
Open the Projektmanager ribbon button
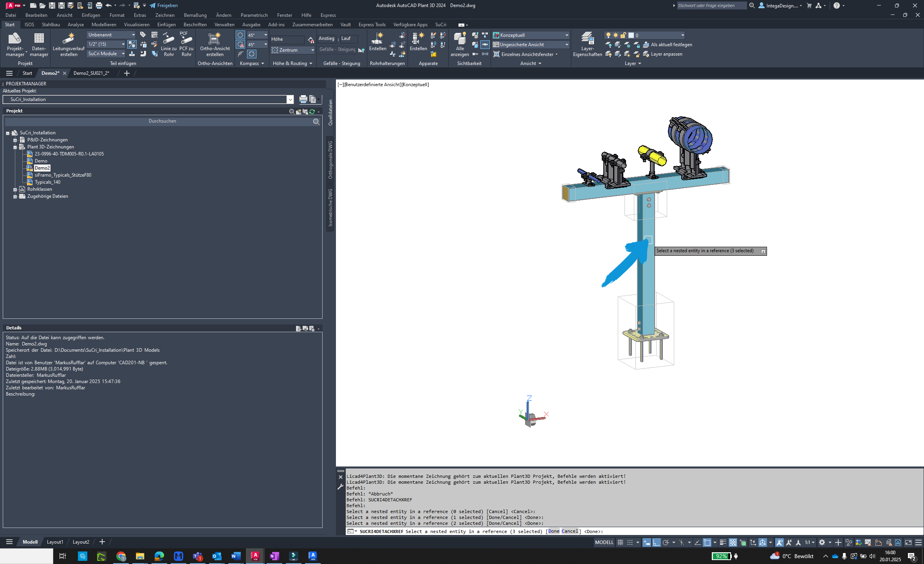tap(15, 44)
